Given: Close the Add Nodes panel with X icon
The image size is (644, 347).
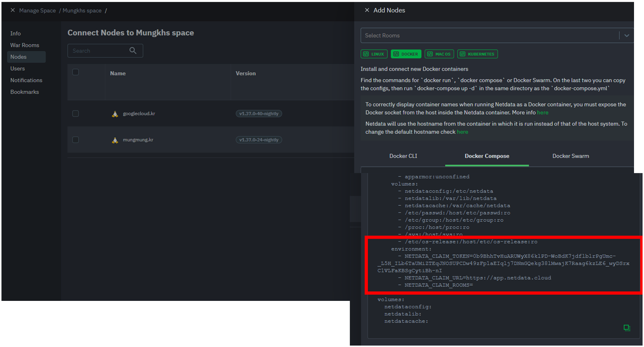Looking at the screenshot, I should (367, 10).
